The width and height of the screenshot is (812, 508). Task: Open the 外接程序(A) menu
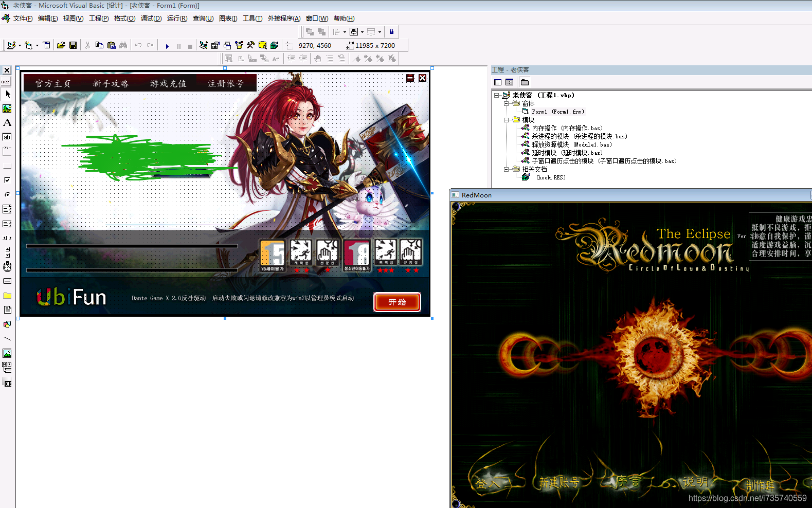click(x=284, y=19)
